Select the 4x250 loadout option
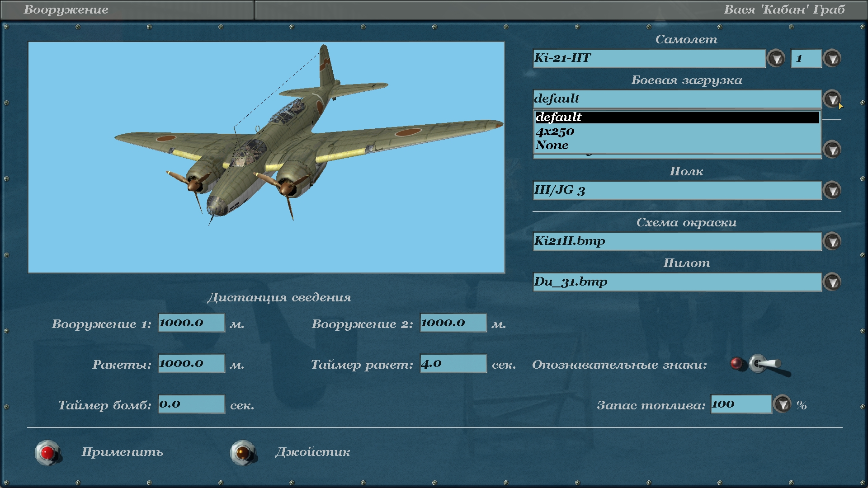The width and height of the screenshot is (868, 488). (555, 131)
